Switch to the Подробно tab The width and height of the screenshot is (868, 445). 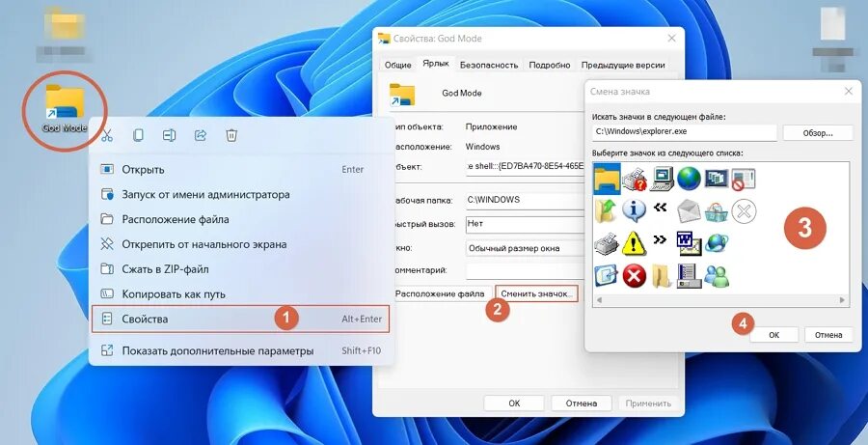pos(549,65)
